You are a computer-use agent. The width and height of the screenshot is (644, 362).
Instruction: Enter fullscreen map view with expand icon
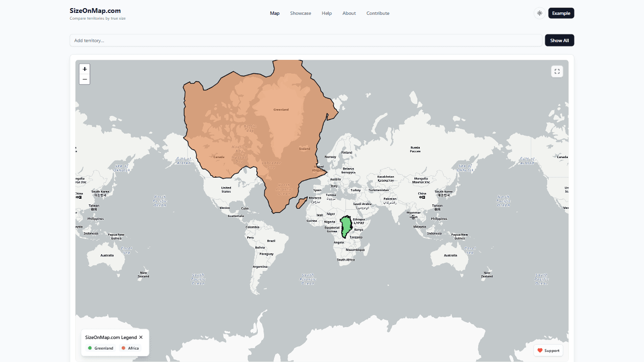pyautogui.click(x=557, y=71)
